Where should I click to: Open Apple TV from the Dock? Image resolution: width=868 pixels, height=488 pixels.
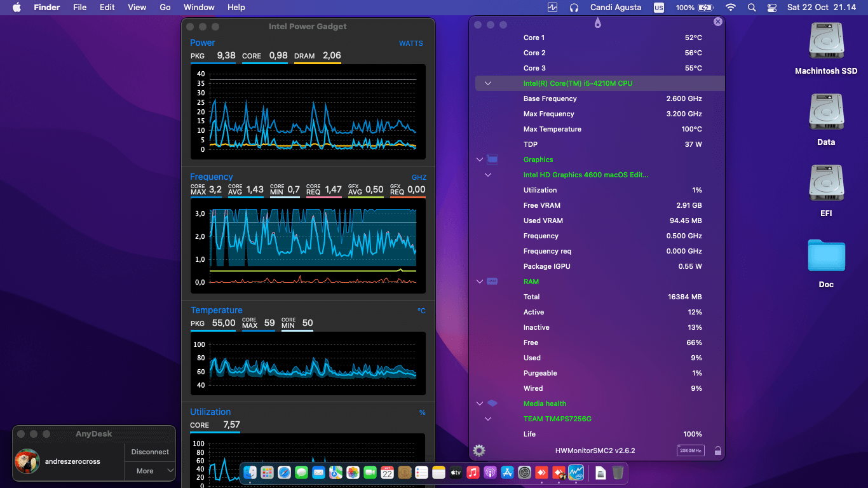tap(456, 473)
